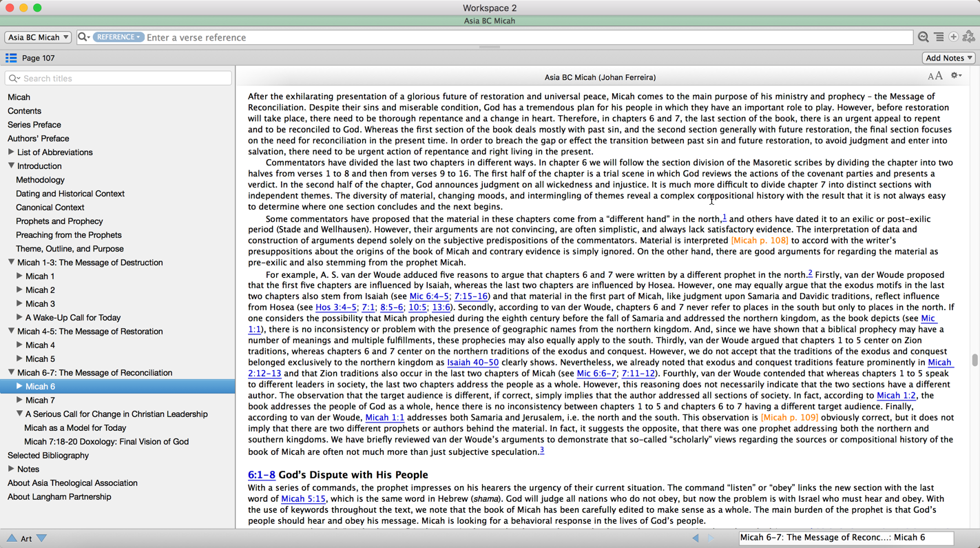Select the Contents entry in sidebar
Image resolution: width=980 pixels, height=548 pixels.
[24, 111]
